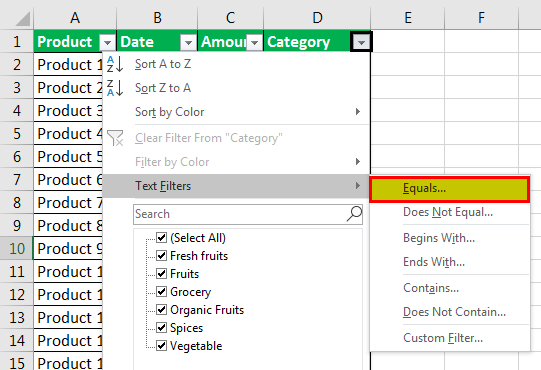541x370 pixels.
Task: Select row 10 header
Action: pyautogui.click(x=17, y=249)
